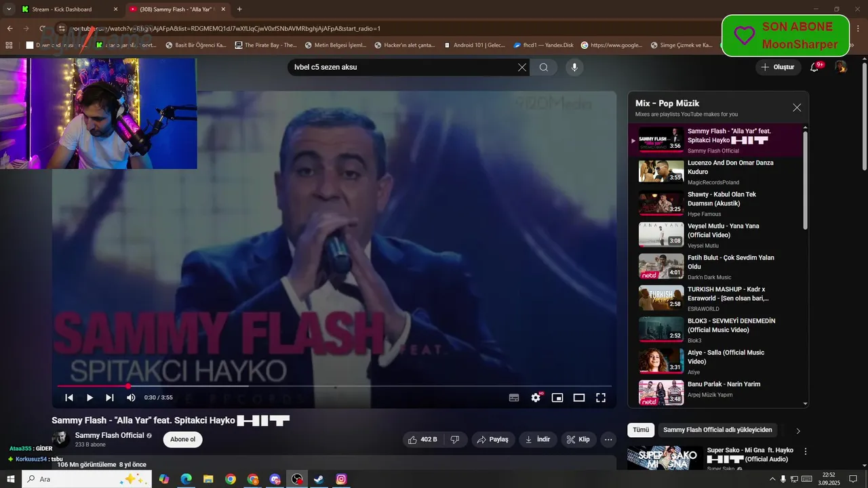Close the Kick Dashboard tab
Screen dimensions: 868x488
(115, 9)
